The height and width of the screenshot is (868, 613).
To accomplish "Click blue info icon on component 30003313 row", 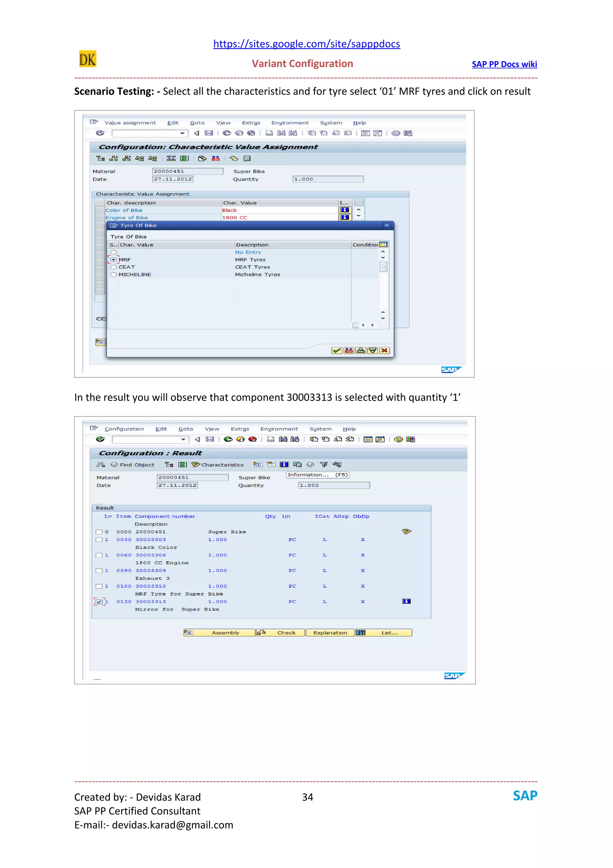I will tap(406, 601).
